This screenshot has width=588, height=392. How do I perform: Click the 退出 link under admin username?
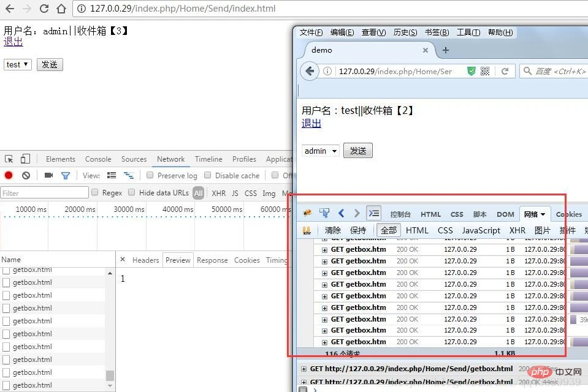tap(13, 42)
